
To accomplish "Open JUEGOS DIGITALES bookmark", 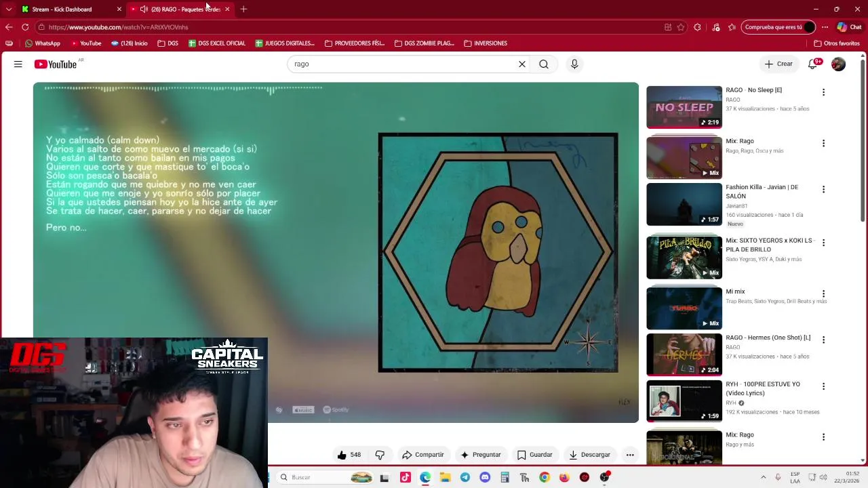I will click(x=285, y=43).
